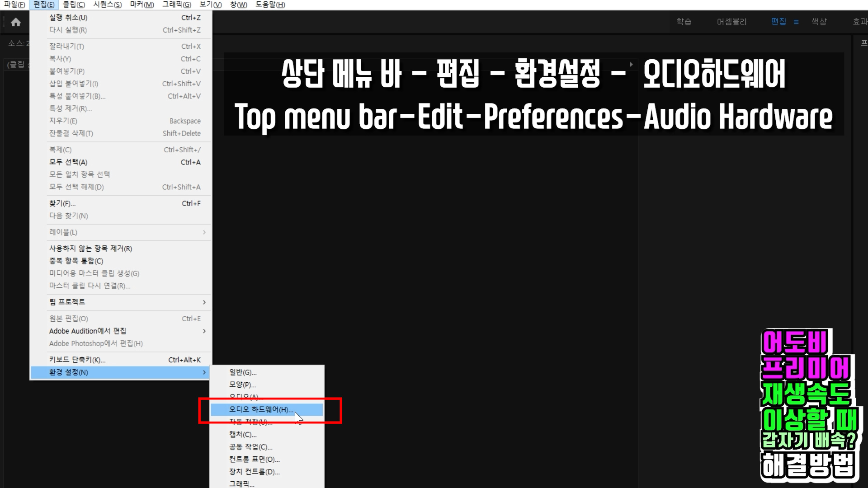868x488 pixels.
Task: Open the 일반(G) preferences entry
Action: pyautogui.click(x=242, y=372)
